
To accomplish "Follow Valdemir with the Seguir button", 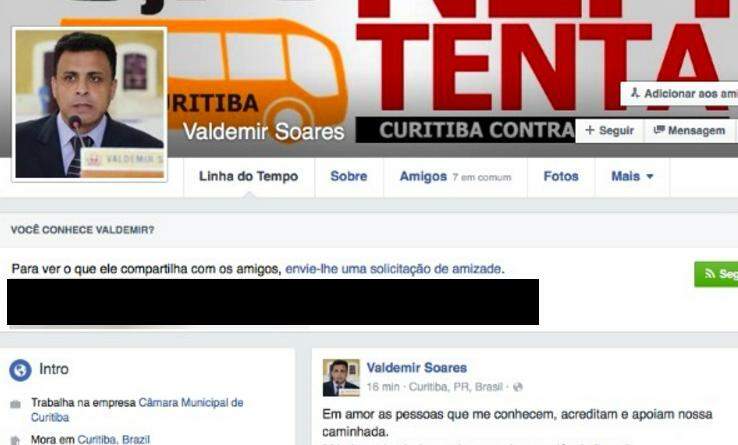I will click(610, 130).
